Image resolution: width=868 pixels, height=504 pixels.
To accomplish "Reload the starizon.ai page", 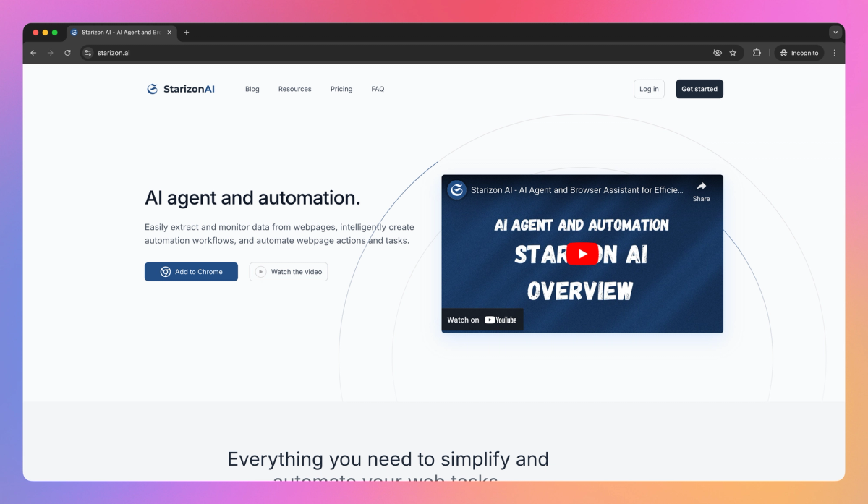I will coord(67,52).
